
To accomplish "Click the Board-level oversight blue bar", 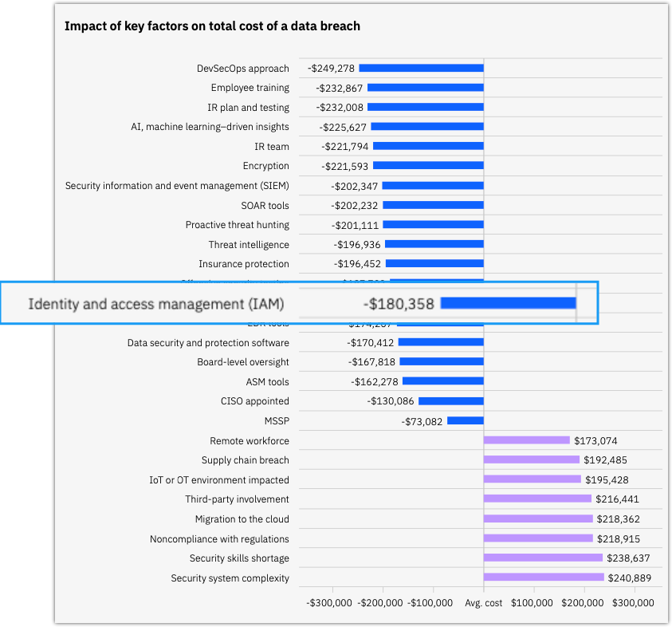I will [441, 362].
